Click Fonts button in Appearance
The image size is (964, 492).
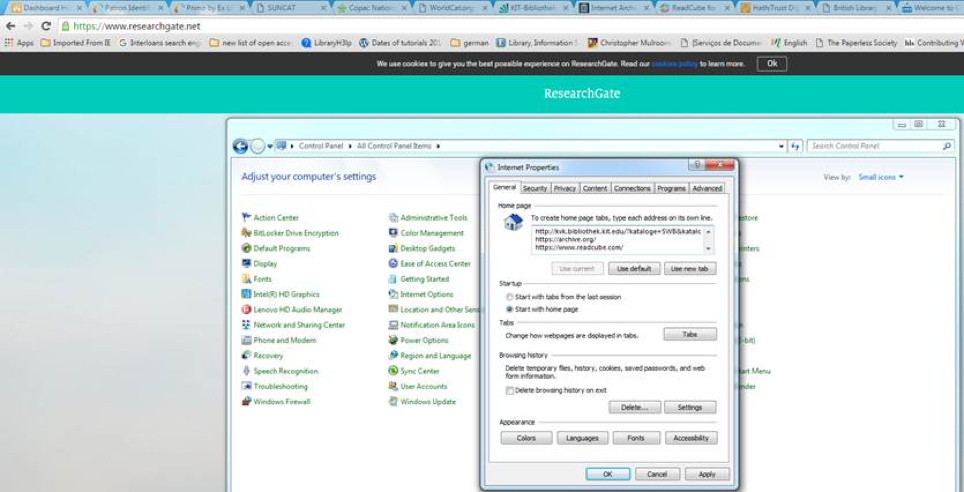636,438
